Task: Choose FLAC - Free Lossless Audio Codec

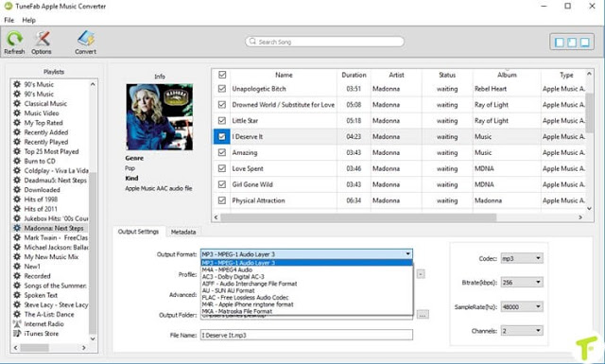Action: (x=246, y=297)
